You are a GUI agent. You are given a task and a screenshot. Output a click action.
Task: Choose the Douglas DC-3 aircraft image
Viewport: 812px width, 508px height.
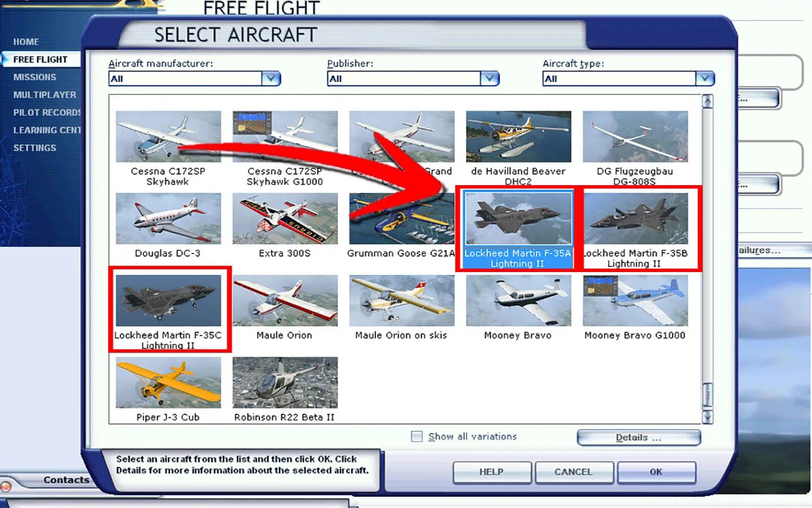click(168, 218)
